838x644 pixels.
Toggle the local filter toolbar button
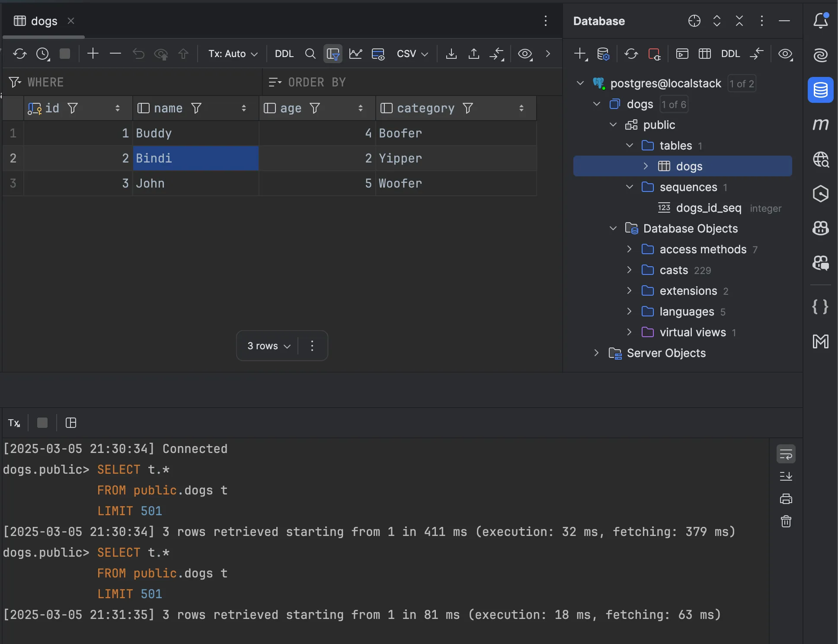pos(333,54)
